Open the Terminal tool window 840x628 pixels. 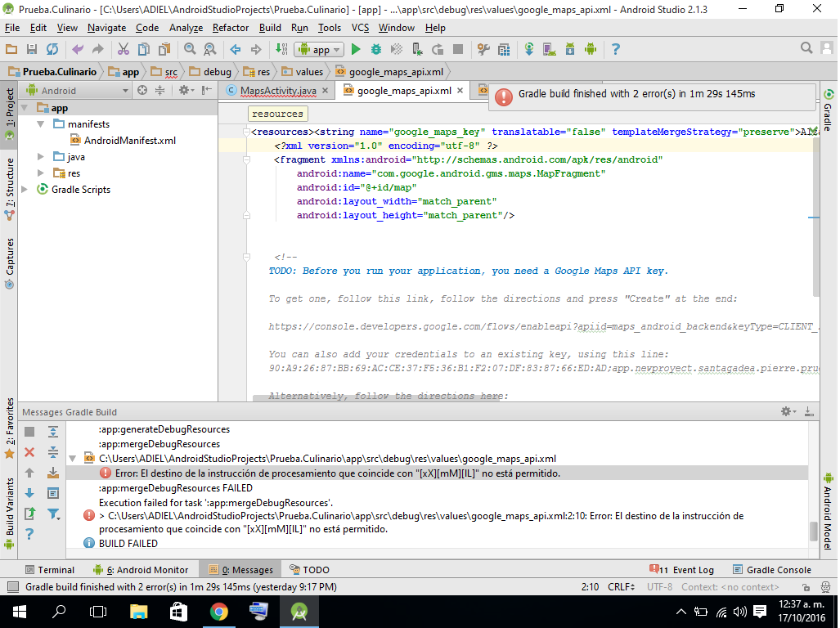[50, 570]
